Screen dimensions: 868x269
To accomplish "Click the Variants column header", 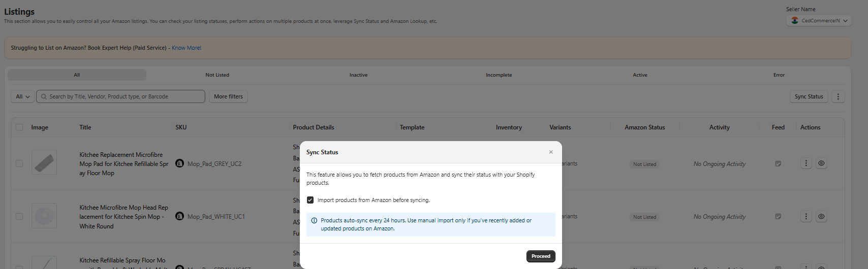I will click(560, 127).
